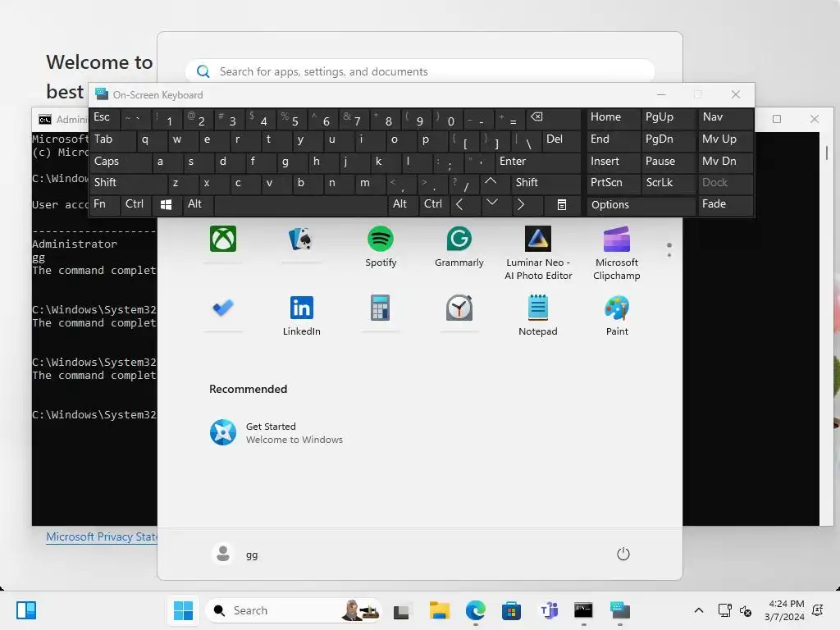Click On-Screen Keyboard taskbar icon
The width and height of the screenshot is (840, 630).
(620, 610)
